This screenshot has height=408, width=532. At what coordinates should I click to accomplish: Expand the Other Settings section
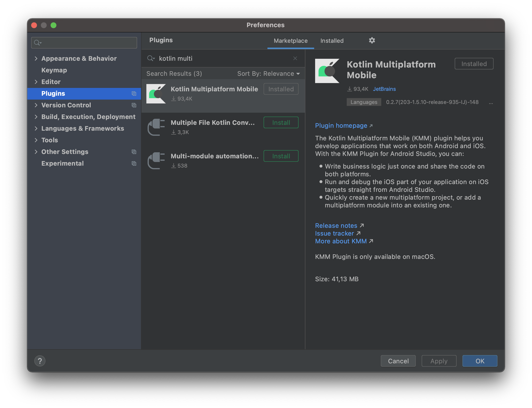36,152
